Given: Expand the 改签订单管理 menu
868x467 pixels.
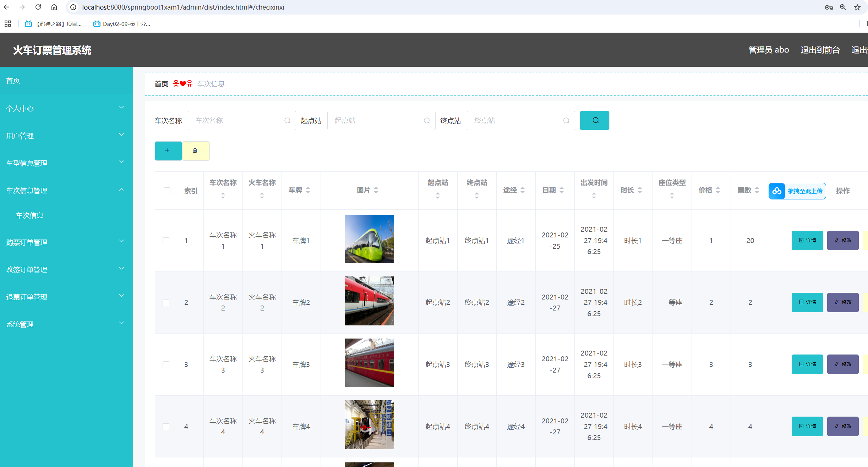Looking at the screenshot, I should (x=66, y=270).
